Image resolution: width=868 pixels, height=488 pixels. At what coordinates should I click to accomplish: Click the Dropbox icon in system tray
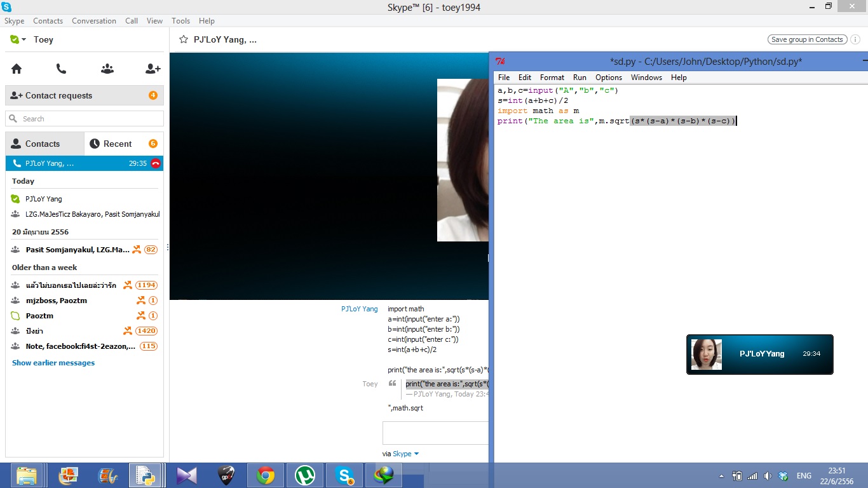783,476
